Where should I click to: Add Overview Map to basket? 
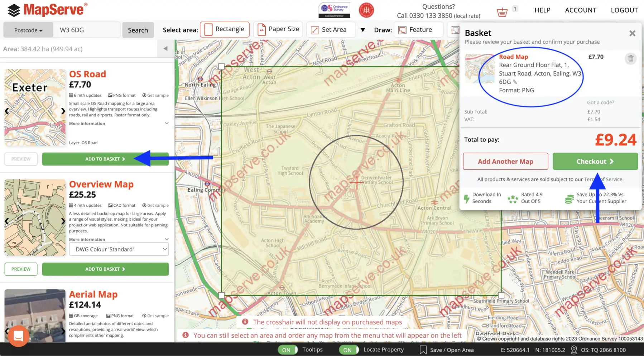105,269
